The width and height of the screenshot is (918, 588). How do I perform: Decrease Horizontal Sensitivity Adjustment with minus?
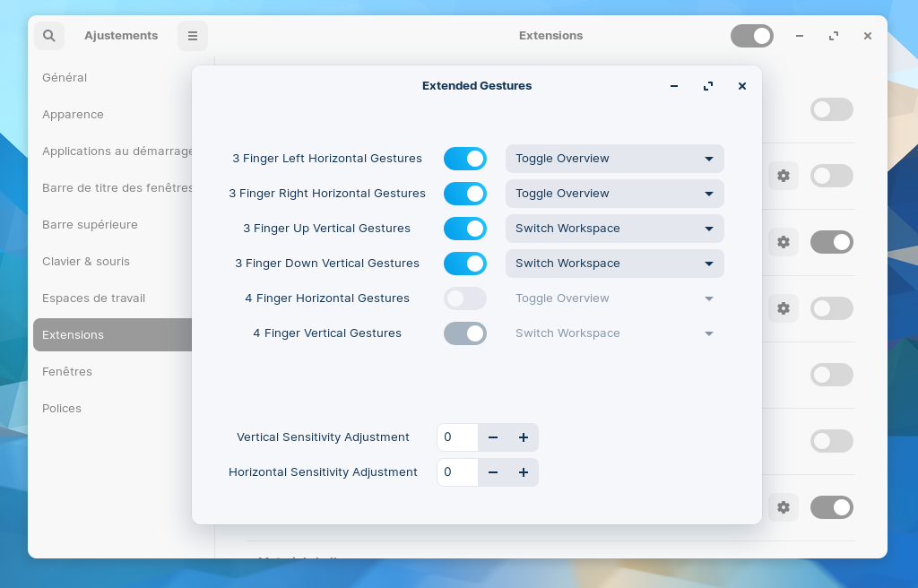coord(493,472)
